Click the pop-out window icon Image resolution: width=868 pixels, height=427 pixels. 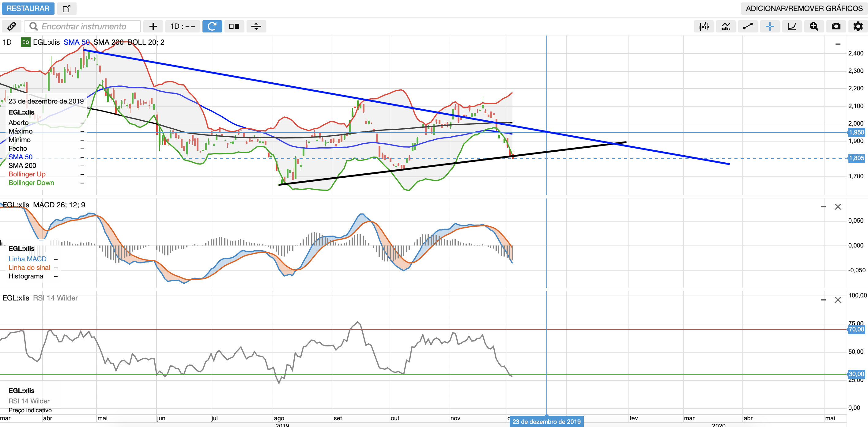pyautogui.click(x=66, y=9)
